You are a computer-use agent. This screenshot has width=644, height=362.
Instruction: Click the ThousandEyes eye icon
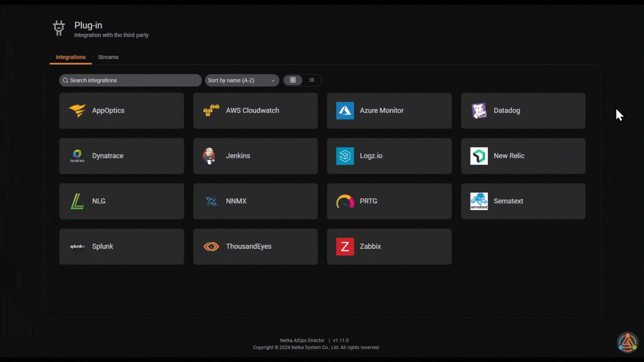(x=211, y=247)
